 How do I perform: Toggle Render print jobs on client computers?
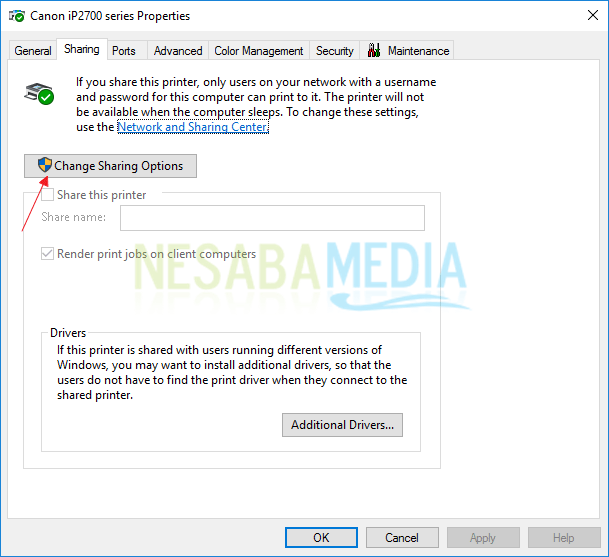tap(47, 254)
